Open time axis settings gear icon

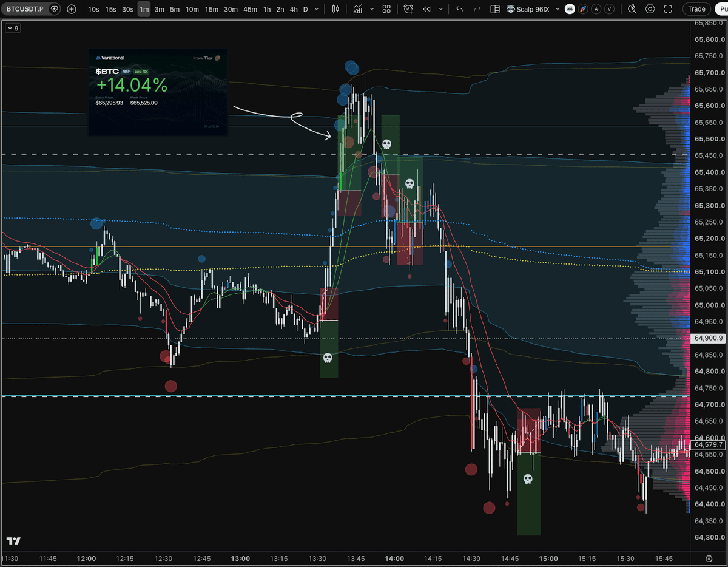[x=709, y=558]
